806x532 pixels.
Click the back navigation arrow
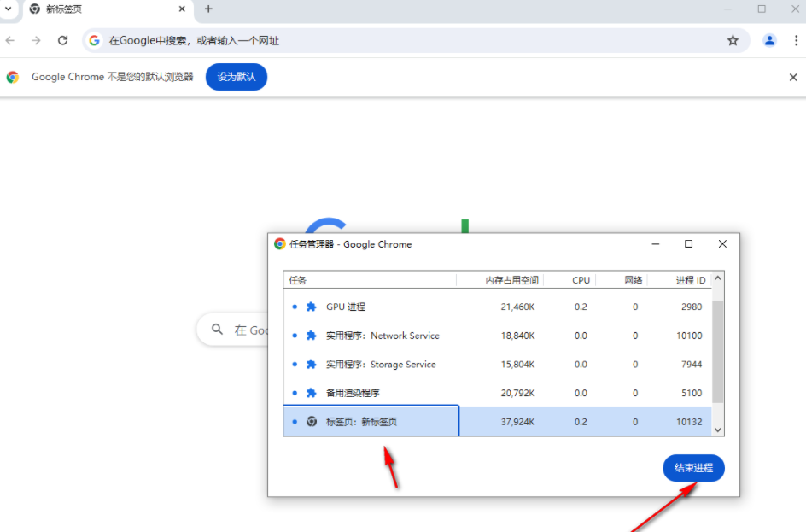(x=10, y=41)
